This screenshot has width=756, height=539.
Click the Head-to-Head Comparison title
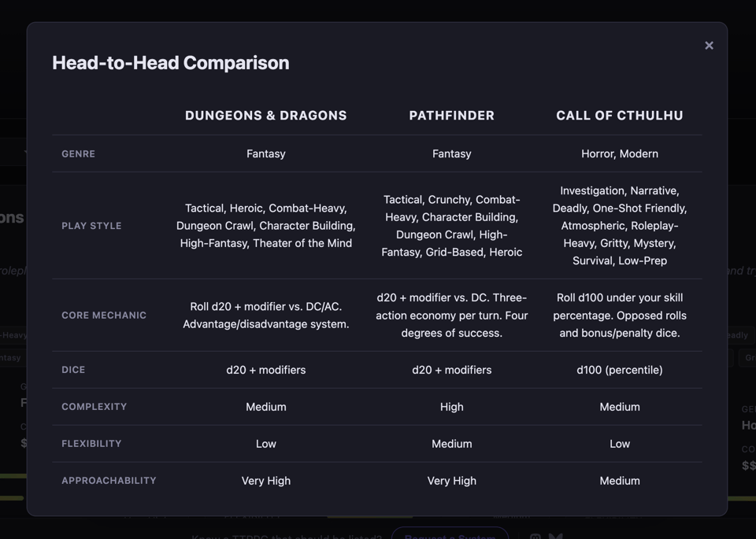(x=170, y=63)
